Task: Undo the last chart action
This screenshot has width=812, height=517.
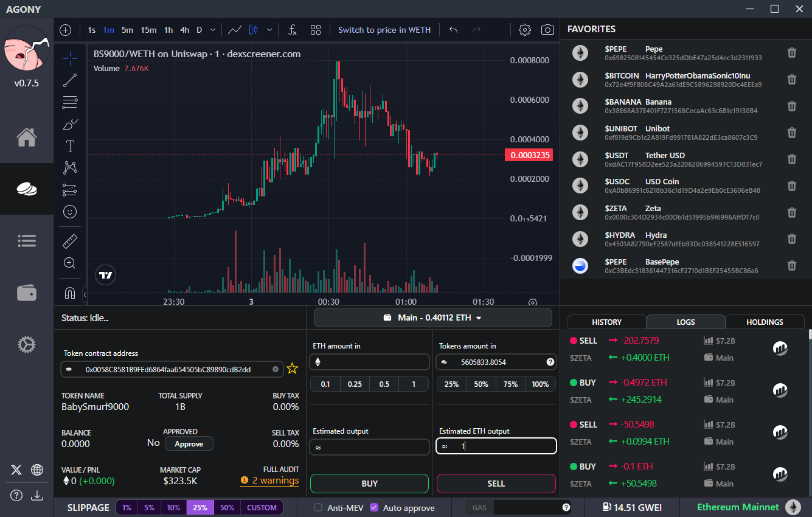Action: pos(453,30)
